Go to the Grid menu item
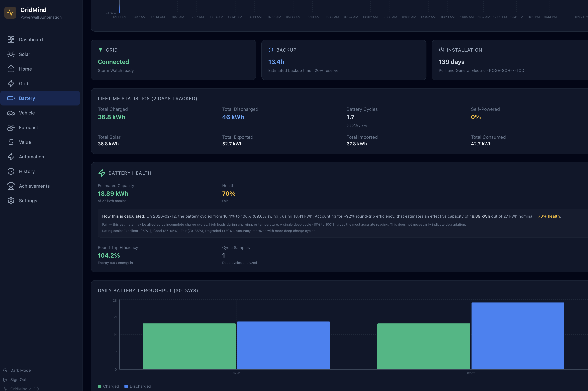This screenshot has height=391, width=588. [23, 84]
